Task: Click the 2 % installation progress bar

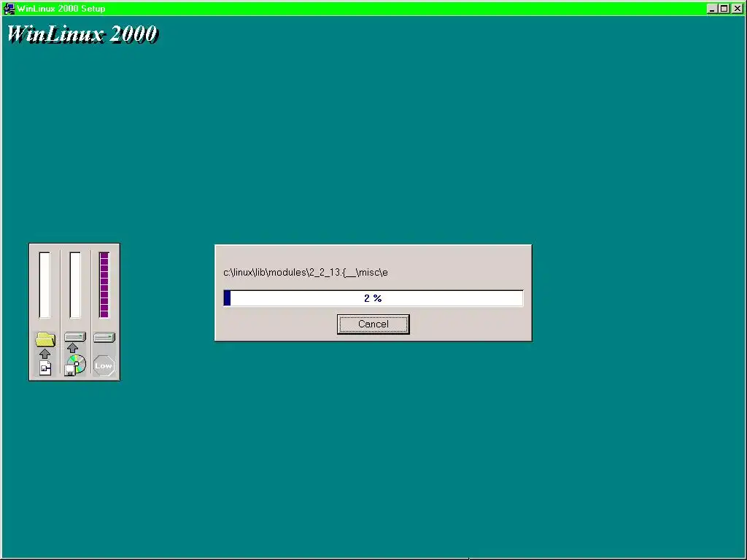Action: click(x=373, y=298)
